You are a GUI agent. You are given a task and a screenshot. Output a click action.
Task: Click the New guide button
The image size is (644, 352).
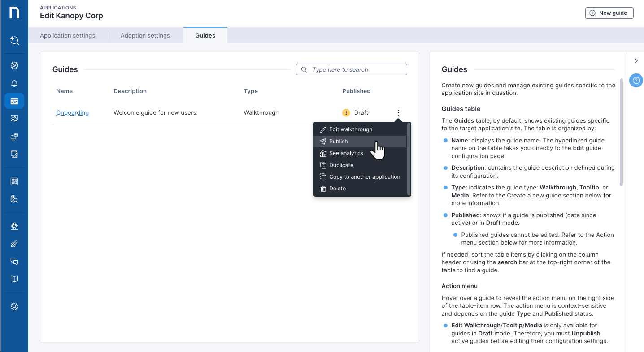click(609, 13)
